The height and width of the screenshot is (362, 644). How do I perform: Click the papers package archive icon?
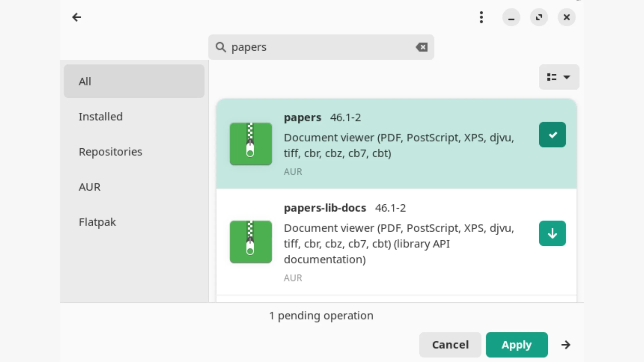tap(251, 144)
